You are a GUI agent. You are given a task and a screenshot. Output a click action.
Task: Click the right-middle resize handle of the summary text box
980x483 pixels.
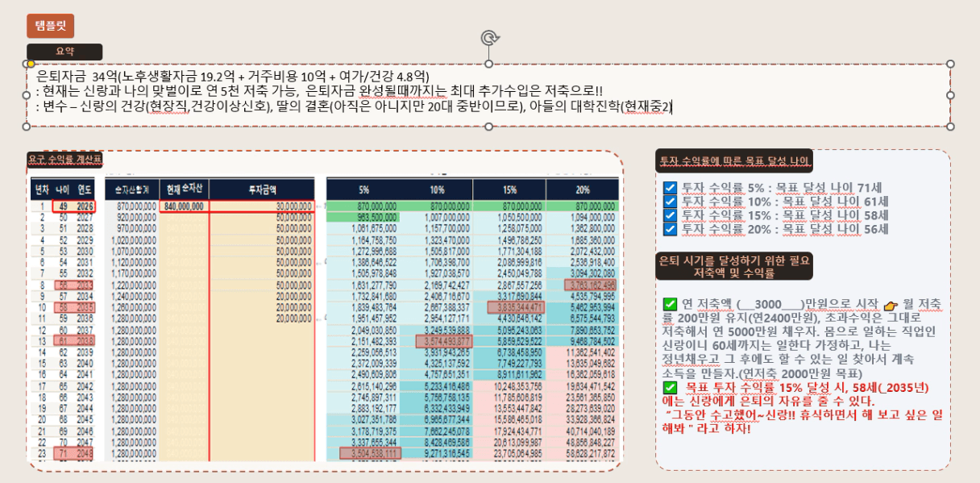[950, 95]
